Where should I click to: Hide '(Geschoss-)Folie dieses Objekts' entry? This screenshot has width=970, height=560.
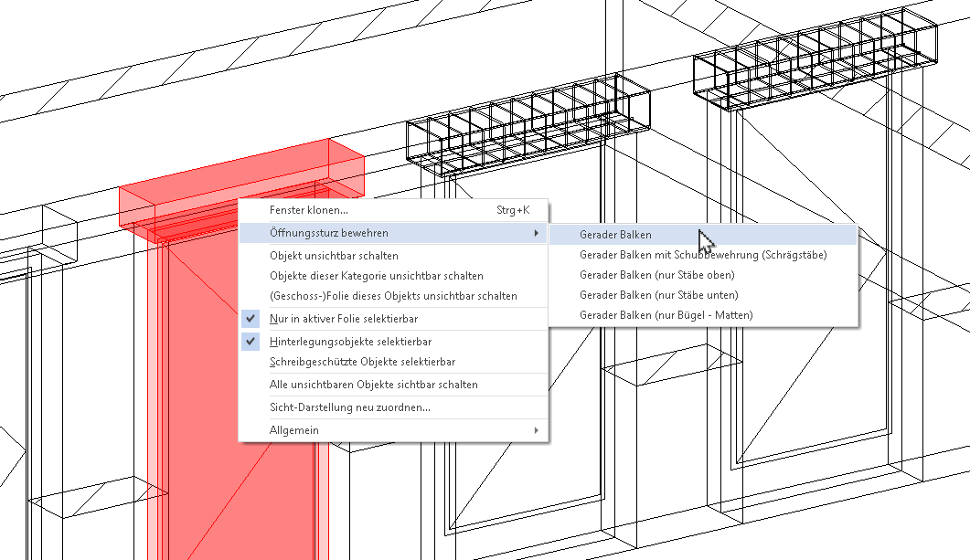393,296
